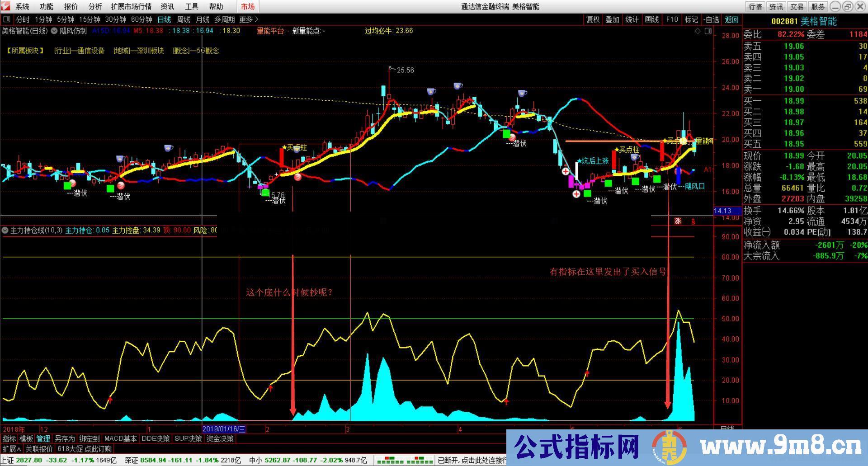
Task: Click the 模板 bottom tab
Action: click(x=26, y=438)
